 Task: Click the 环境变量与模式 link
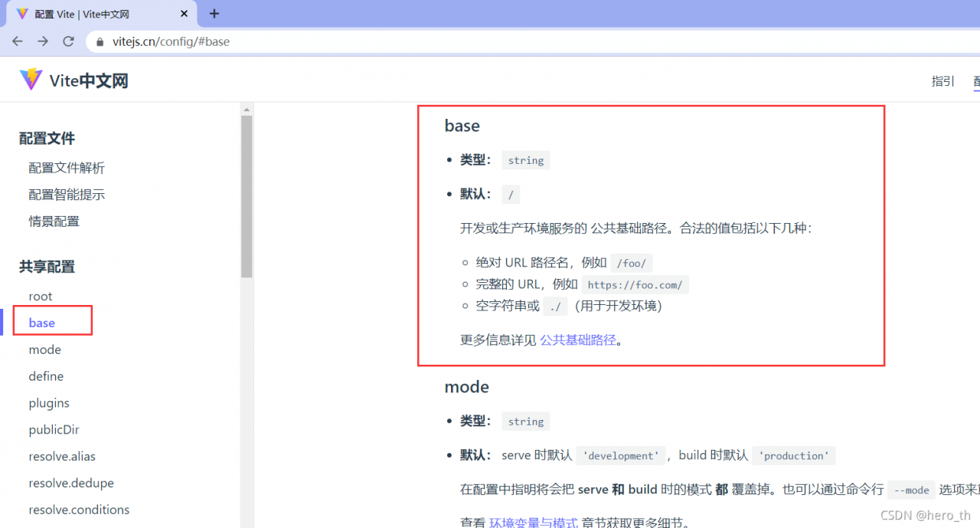tap(534, 522)
